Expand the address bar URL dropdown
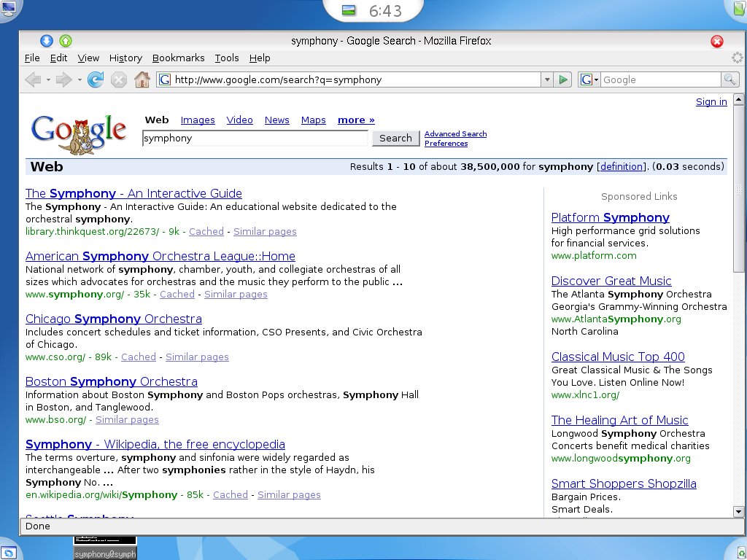Screen dimensions: 747x560 pyautogui.click(x=547, y=79)
